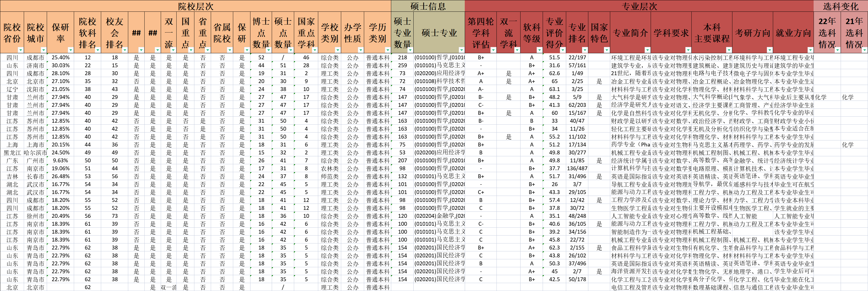Click the 济南市 city cell
Screen dimensions: 868x291
click(x=35, y=65)
